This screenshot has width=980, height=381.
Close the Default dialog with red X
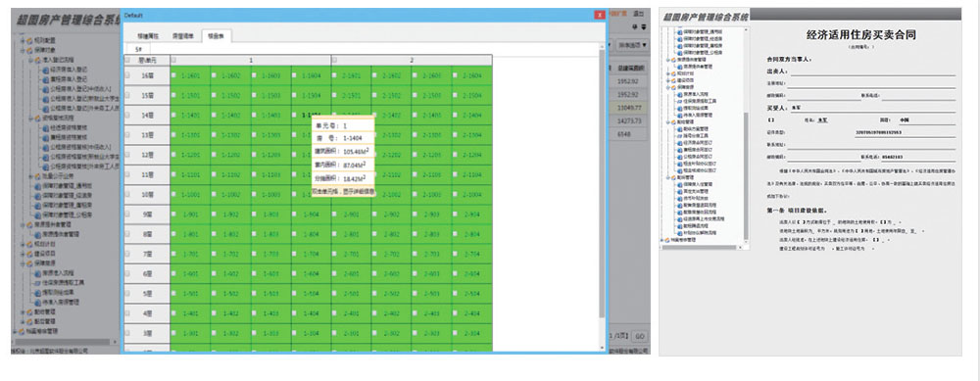(x=600, y=15)
